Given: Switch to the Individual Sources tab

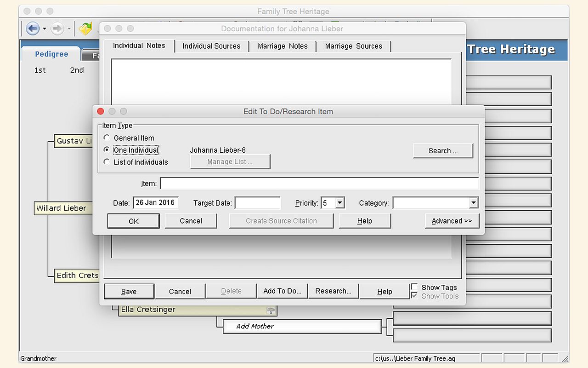Looking at the screenshot, I should tap(211, 46).
